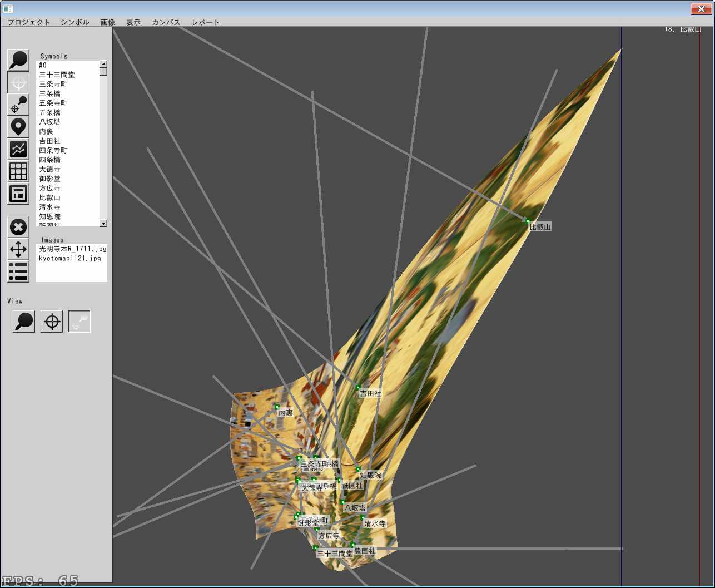Screen dimensions: 715x588
Task: Click the 祇園社 marker on canvas
Action: click(x=340, y=480)
